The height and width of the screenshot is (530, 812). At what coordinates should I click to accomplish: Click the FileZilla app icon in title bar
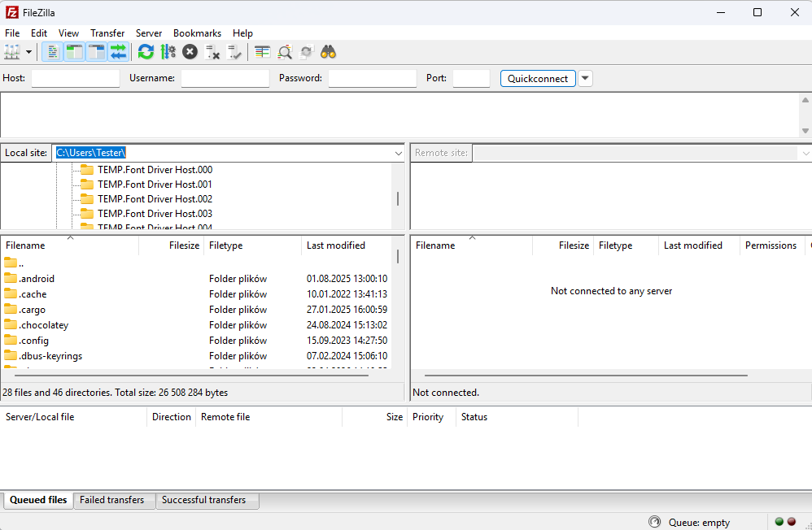pyautogui.click(x=11, y=12)
